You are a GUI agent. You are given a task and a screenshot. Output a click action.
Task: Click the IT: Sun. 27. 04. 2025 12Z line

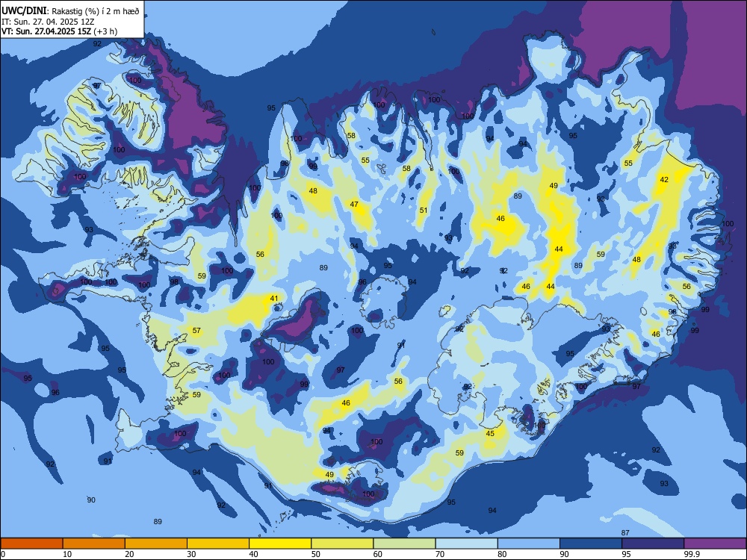48,22
